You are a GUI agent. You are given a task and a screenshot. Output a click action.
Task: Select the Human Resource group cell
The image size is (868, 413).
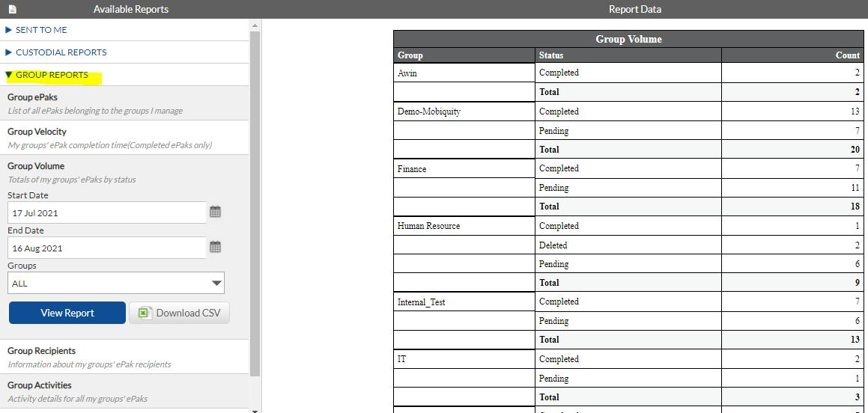[464, 225]
